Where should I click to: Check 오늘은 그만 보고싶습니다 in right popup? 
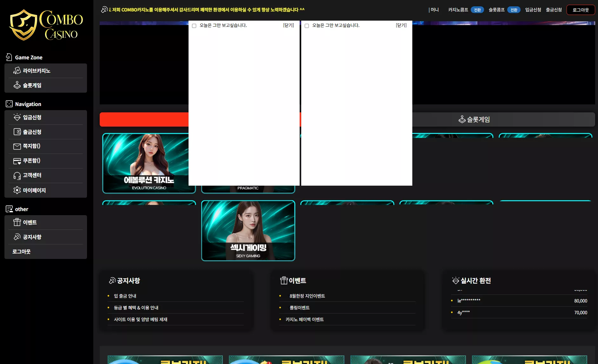tap(307, 26)
